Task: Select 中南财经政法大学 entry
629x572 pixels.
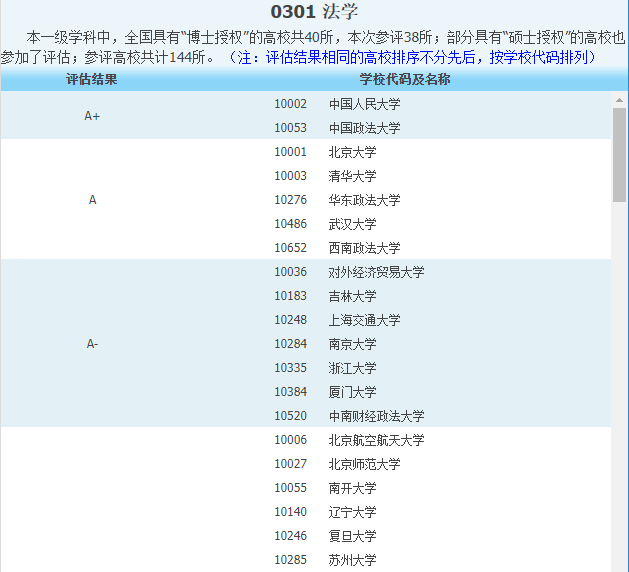Action: (x=377, y=416)
